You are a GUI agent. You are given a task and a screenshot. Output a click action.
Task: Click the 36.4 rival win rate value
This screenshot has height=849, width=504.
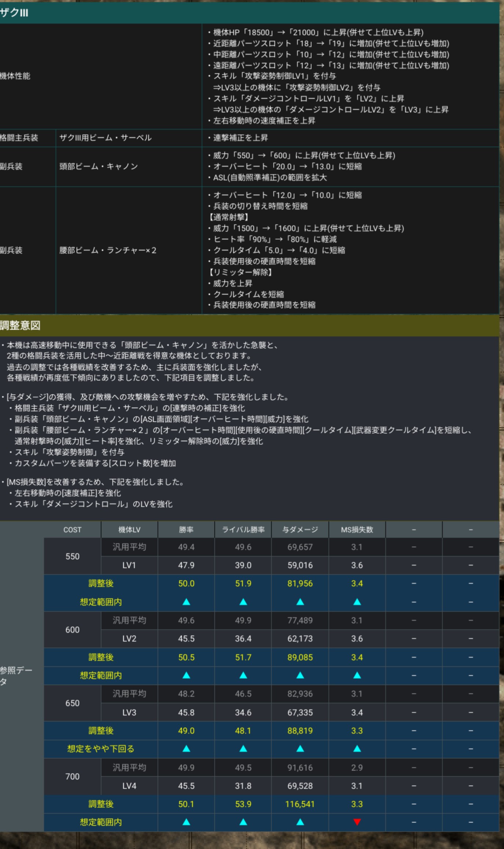click(x=243, y=639)
